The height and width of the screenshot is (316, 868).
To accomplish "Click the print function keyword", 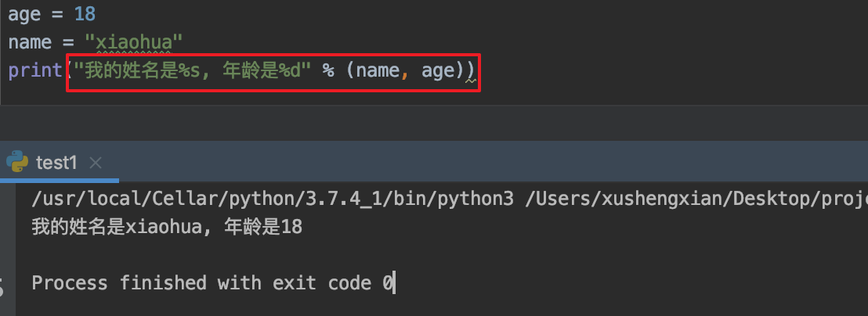I will click(34, 70).
